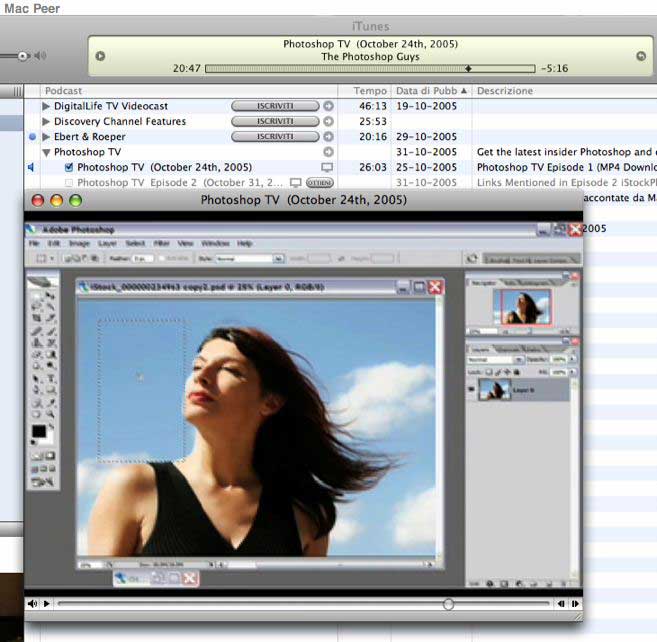
Task: Open the Filter menu in video's Photoshop
Action: click(x=161, y=243)
